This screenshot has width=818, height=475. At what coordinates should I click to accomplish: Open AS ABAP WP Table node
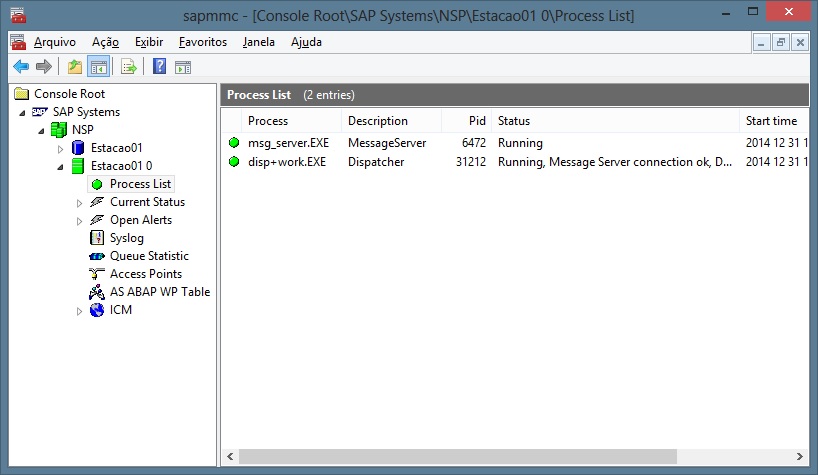tap(159, 292)
